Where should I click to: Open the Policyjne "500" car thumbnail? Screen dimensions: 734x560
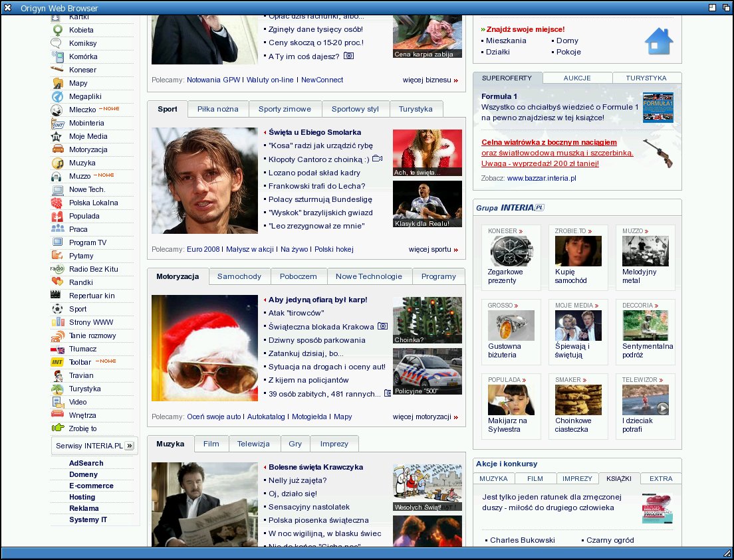pyautogui.click(x=428, y=371)
